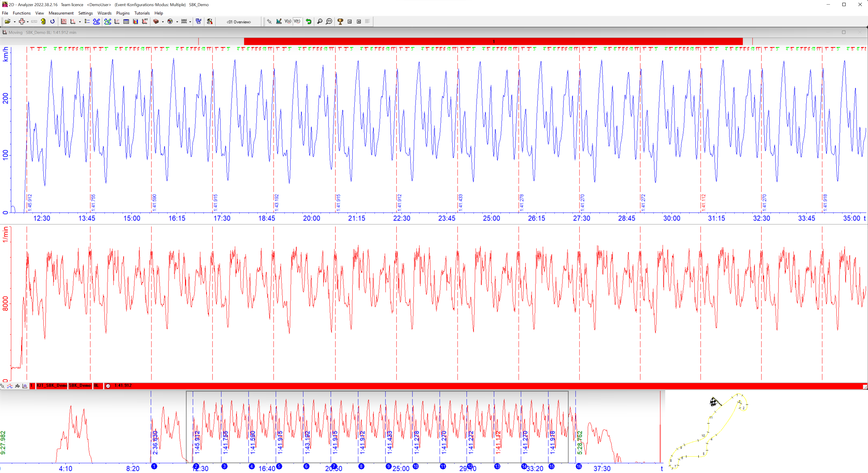Image resolution: width=868 pixels, height=473 pixels.
Task: Click the 1:41.912 lap time label
Action: coord(123,385)
